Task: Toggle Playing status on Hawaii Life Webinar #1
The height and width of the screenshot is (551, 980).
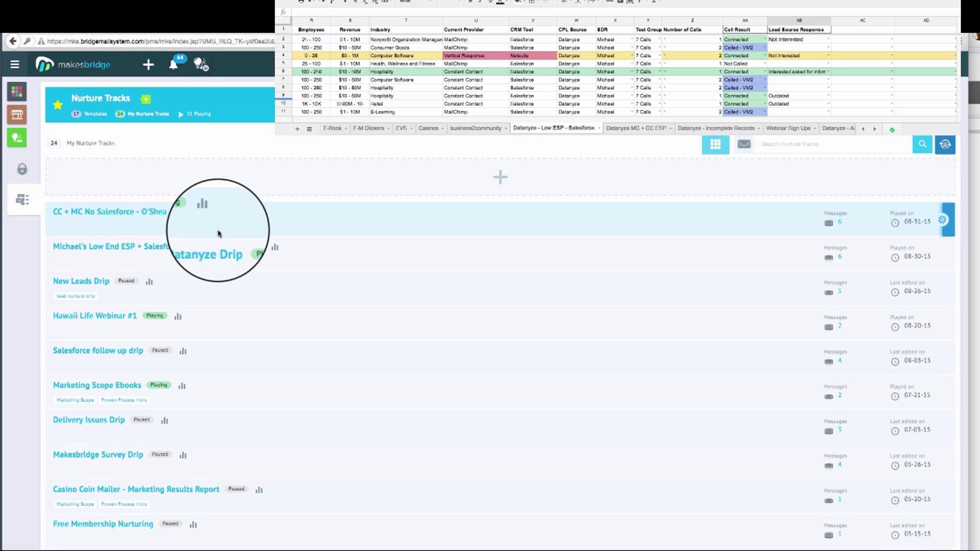Action: click(x=155, y=315)
